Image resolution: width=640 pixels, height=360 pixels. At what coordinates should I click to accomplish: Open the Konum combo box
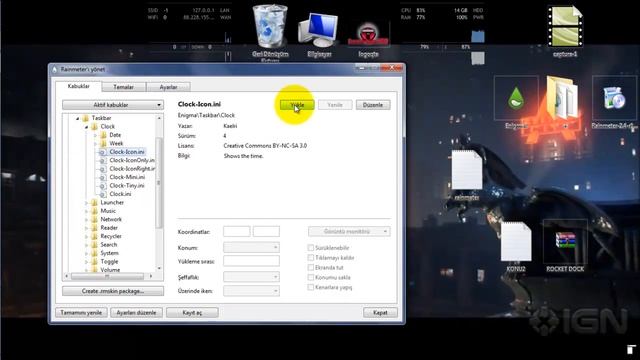(251, 247)
